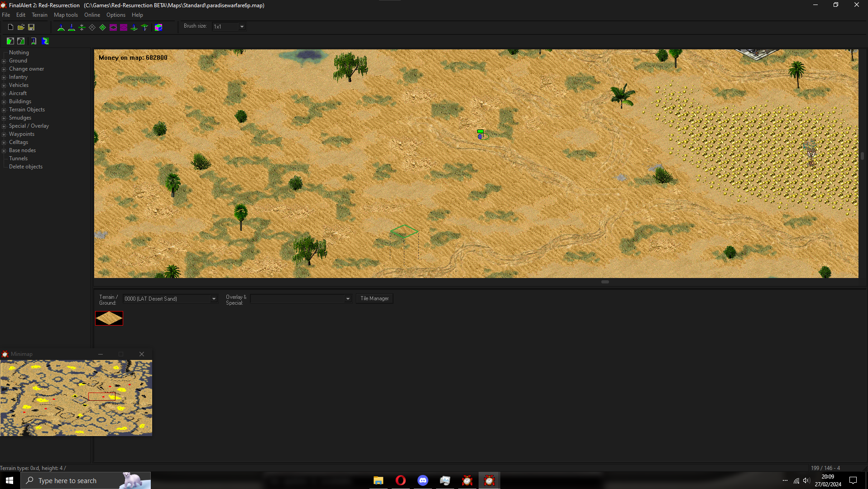Click purple hide single field icon
Viewport: 868px width, 489px height.
coord(113,28)
